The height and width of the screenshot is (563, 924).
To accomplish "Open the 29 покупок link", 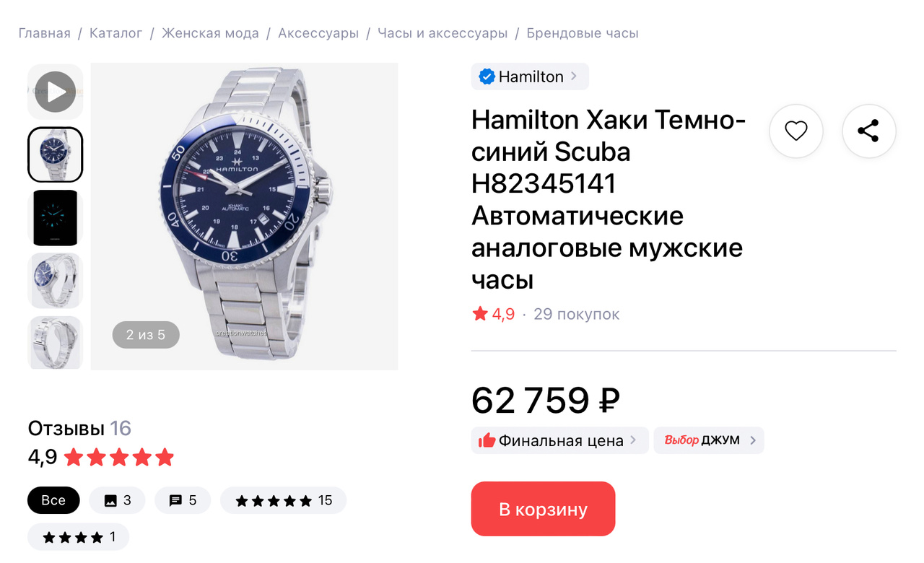I will [577, 314].
